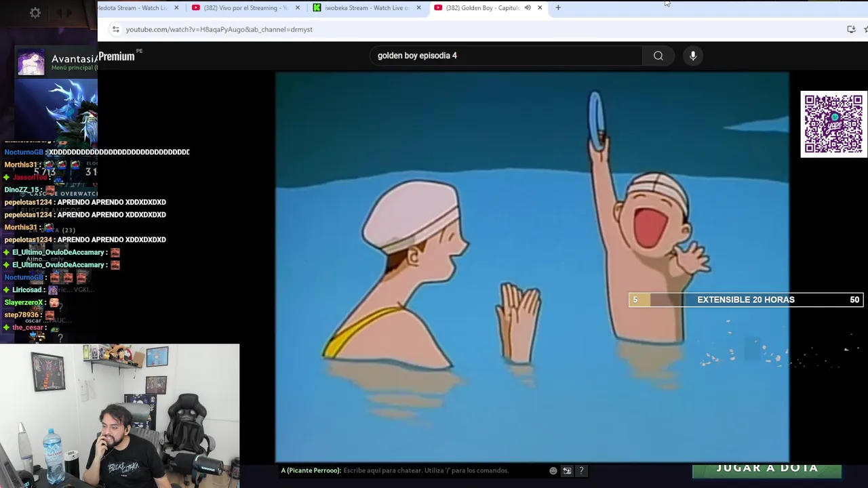This screenshot has height=488, width=868.
Task: Switch to iwobeka Stream tab
Action: tap(367, 7)
